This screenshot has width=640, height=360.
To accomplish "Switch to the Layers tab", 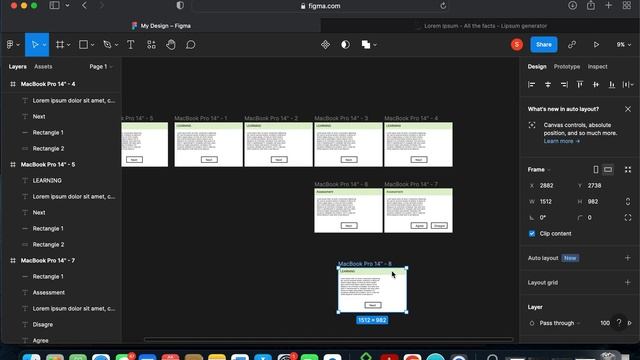I will pyautogui.click(x=18, y=67).
